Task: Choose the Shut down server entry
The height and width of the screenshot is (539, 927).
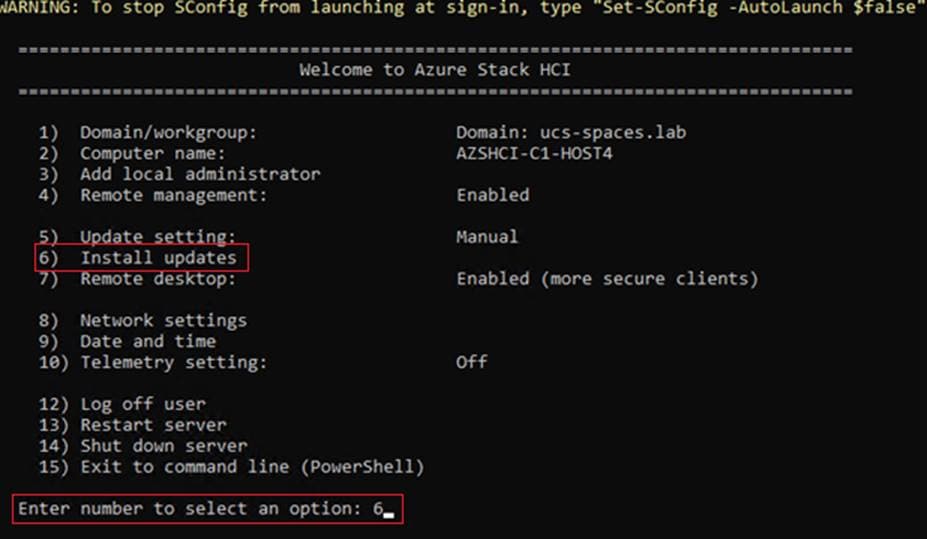Action: [143, 446]
